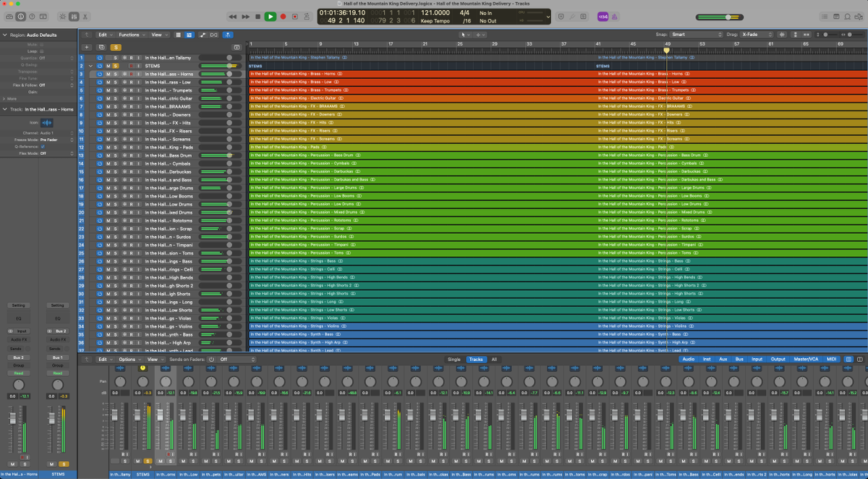
Task: Collapse the STEMS track stack disclosure arrow
Action: point(90,66)
